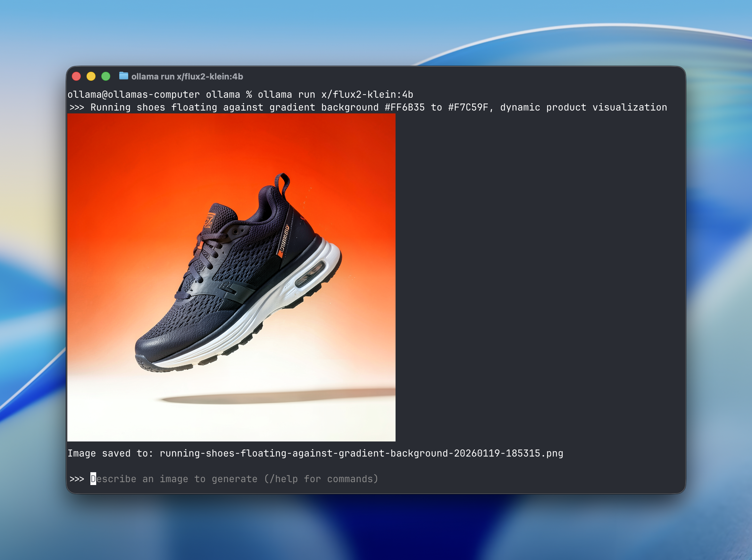
Task: Click the >>> marker before Running shoes prompt
Action: (77, 107)
